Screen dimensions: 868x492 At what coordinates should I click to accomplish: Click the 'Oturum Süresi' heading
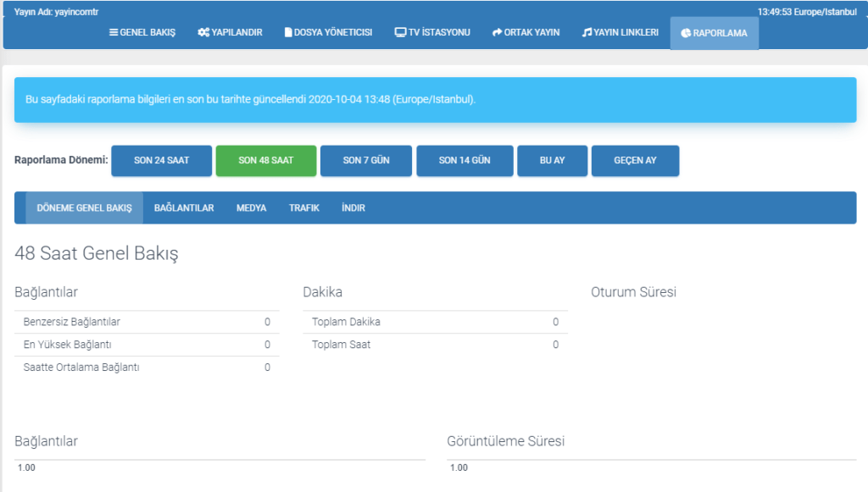point(633,292)
